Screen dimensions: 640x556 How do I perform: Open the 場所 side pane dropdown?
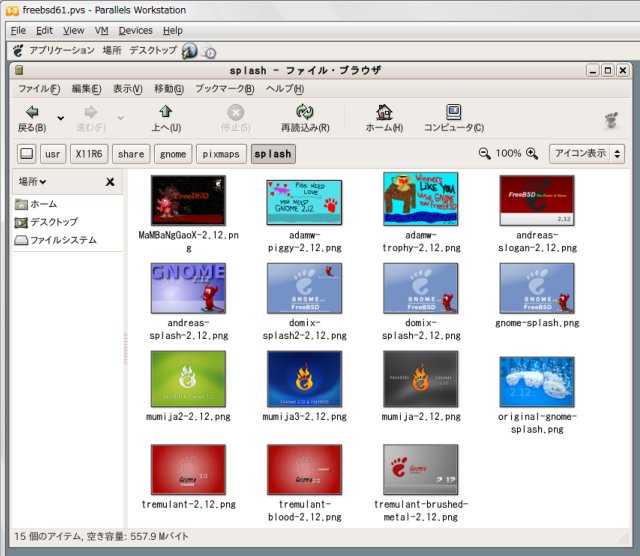tap(32, 182)
